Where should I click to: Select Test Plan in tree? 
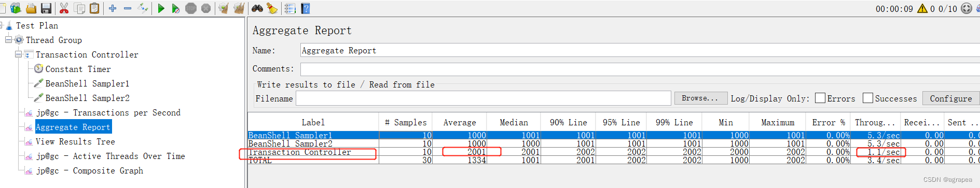(37, 25)
